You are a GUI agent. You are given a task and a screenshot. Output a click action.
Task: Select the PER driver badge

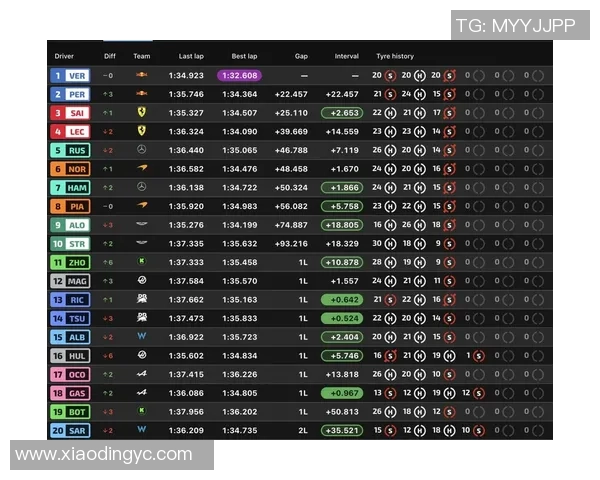[x=70, y=94]
